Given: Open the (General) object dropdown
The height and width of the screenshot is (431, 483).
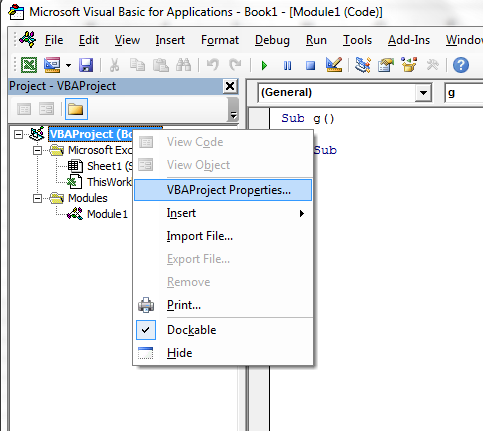Looking at the screenshot, I should pyautogui.click(x=423, y=93).
